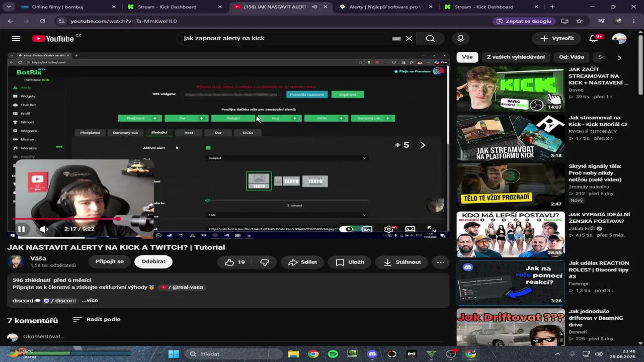Open Jak streamovat na Kick tutorial thumbnail
The image size is (644, 362).
(511, 137)
